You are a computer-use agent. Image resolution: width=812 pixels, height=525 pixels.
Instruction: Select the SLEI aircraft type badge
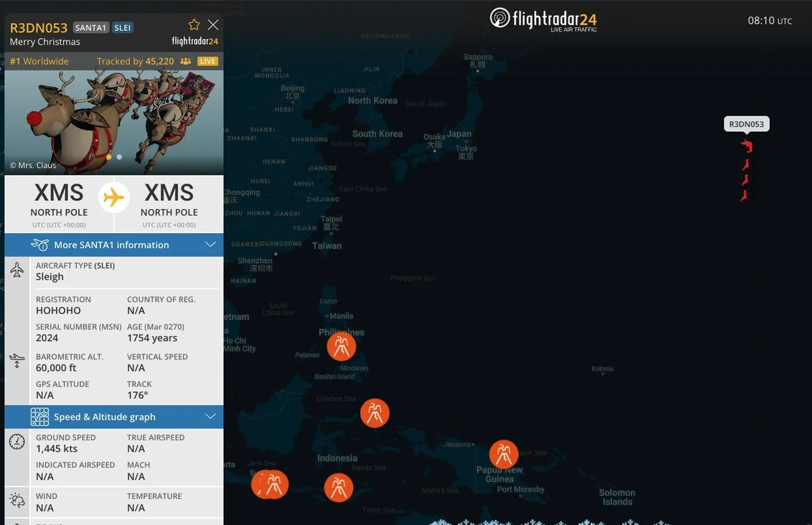coord(122,28)
